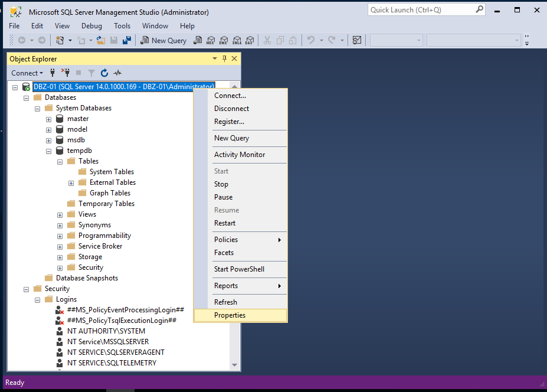Open the Debug menu
This screenshot has width=547, height=392.
click(91, 26)
